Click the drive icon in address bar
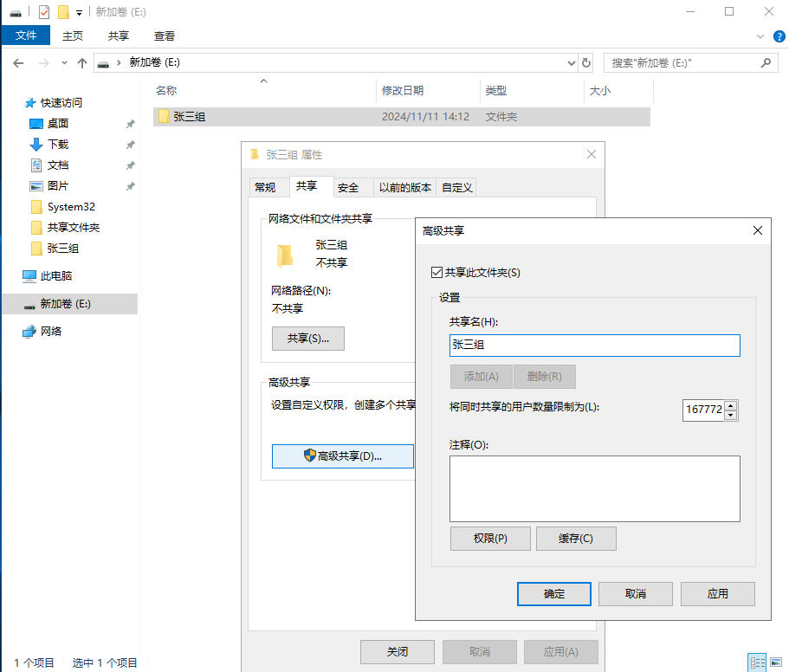 coord(103,63)
